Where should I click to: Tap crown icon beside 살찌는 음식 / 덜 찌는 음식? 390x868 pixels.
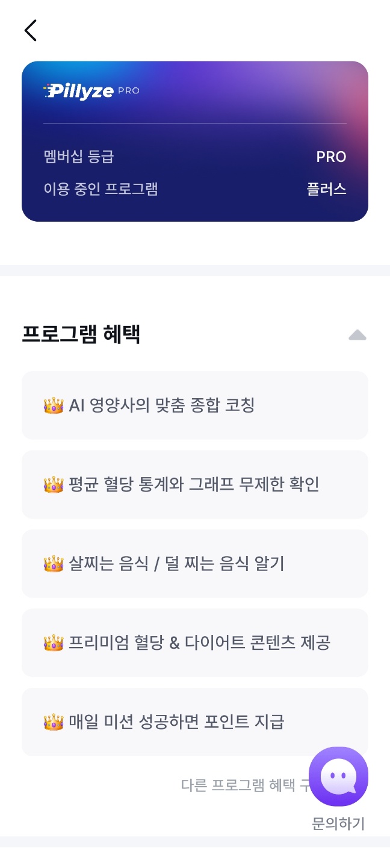pos(54,564)
